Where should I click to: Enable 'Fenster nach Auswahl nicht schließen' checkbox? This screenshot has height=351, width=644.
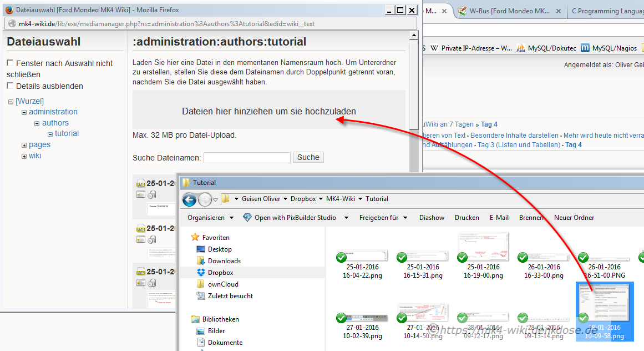pos(10,63)
